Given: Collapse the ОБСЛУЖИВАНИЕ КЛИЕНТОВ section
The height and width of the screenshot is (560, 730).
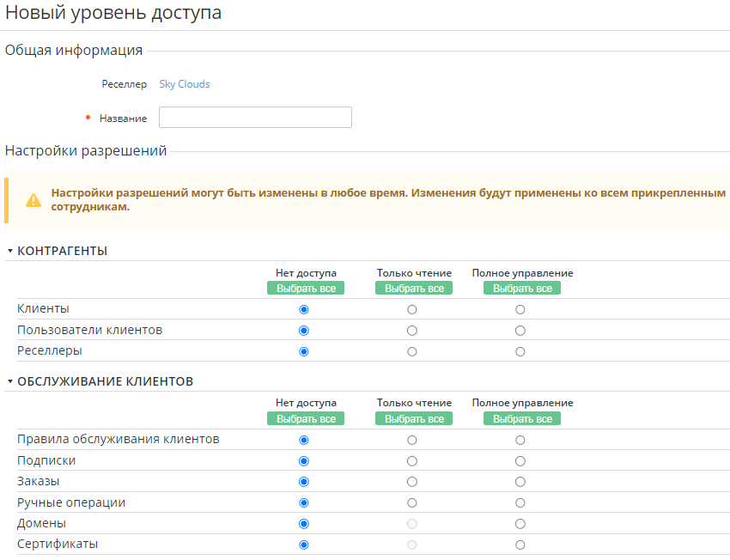Looking at the screenshot, I should tap(10, 381).
